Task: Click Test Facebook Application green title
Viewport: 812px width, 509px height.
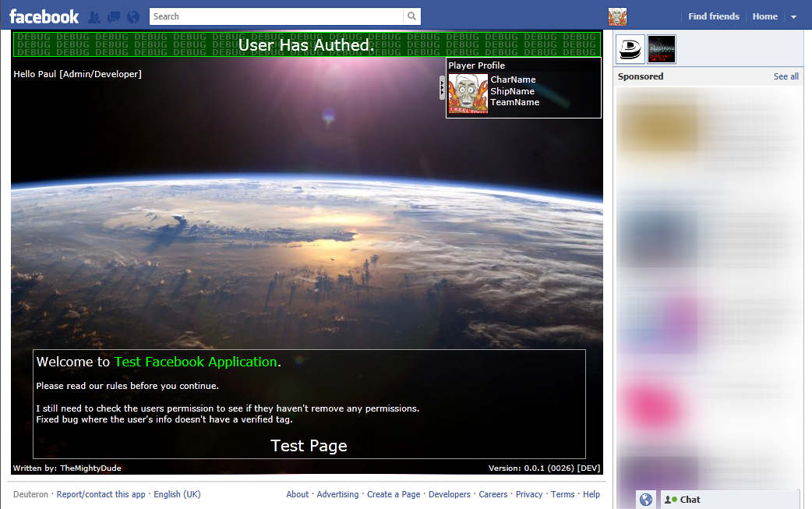Action: (x=196, y=362)
